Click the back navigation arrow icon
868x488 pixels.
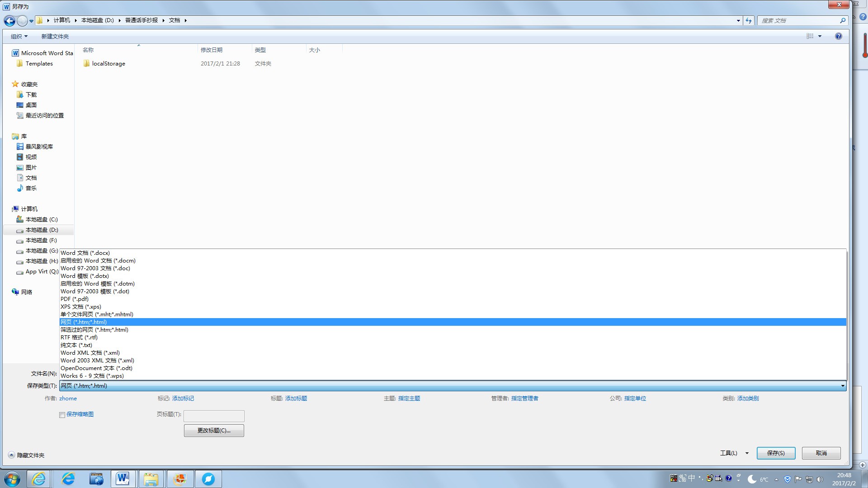[9, 21]
